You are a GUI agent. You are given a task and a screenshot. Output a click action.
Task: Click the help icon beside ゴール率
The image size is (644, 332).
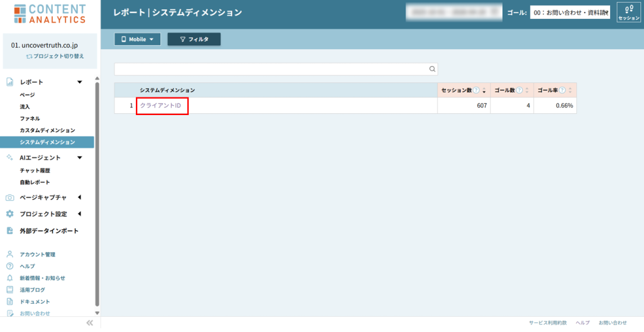coord(562,90)
